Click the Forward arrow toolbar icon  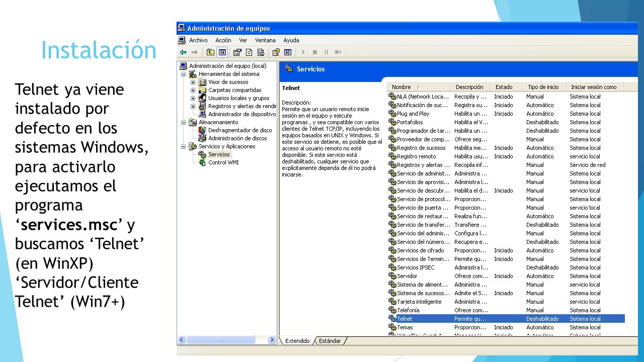coord(194,52)
